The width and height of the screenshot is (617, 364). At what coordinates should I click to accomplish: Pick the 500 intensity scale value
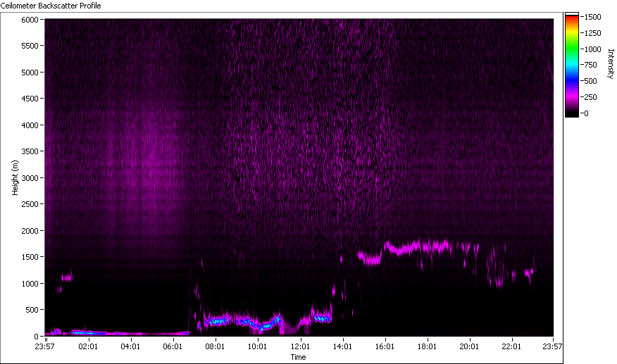591,81
